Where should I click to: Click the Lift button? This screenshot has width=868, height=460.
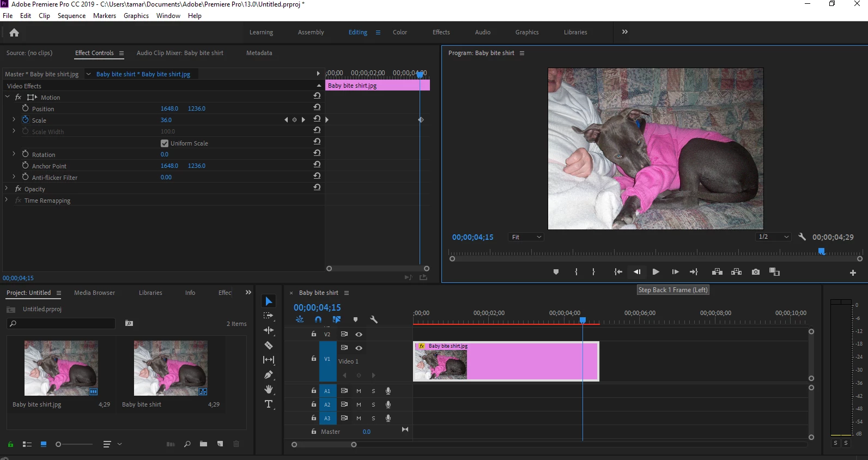(x=718, y=272)
